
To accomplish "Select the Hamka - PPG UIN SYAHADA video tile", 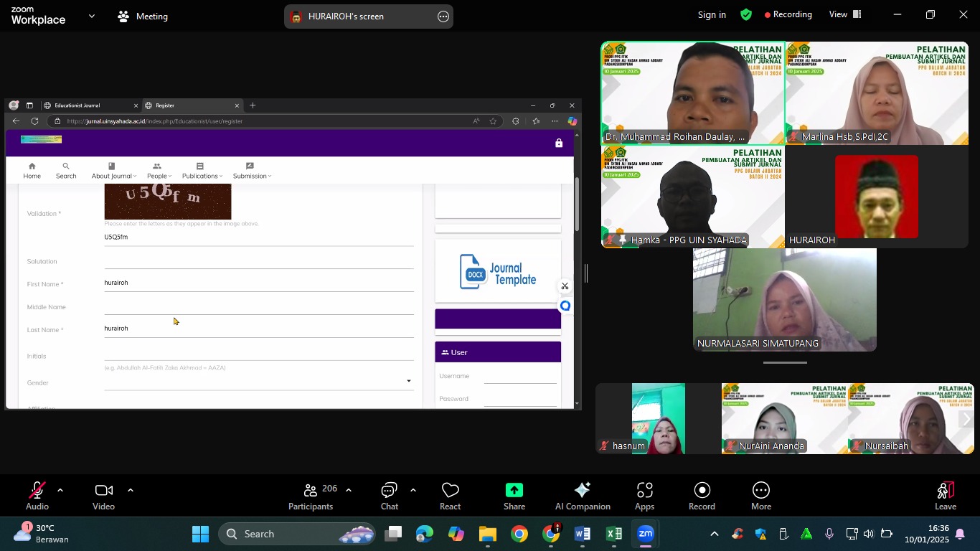I will [x=693, y=197].
